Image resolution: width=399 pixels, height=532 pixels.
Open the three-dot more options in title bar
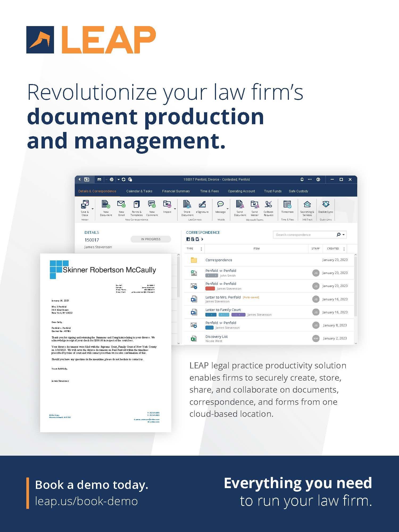tap(310, 180)
